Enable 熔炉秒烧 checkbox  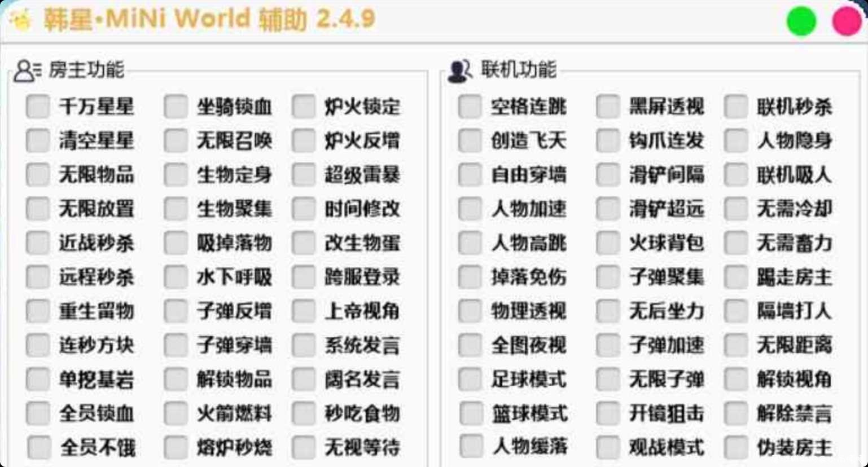[x=176, y=448]
